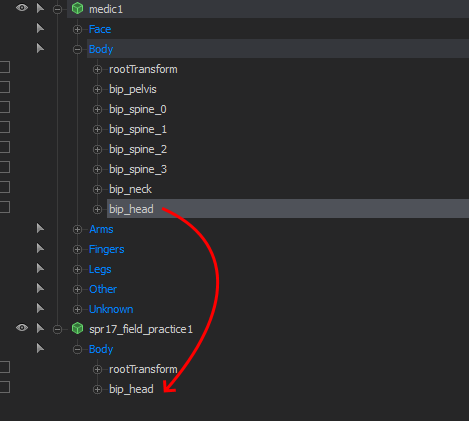Click the arrow icon on medic1's Body row

point(40,48)
